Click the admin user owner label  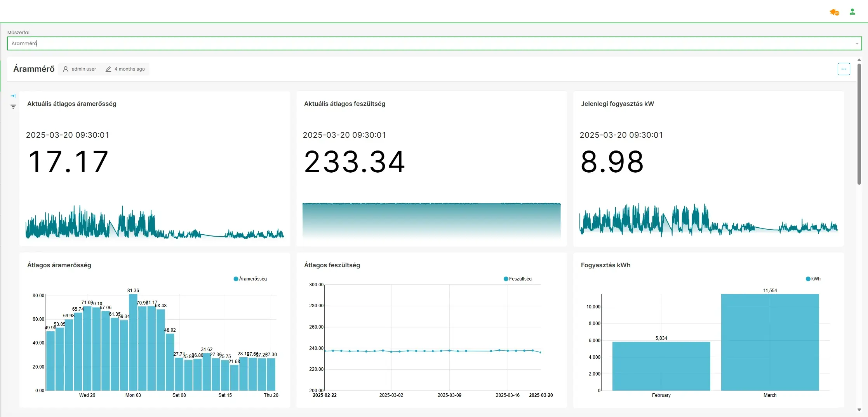[83, 69]
